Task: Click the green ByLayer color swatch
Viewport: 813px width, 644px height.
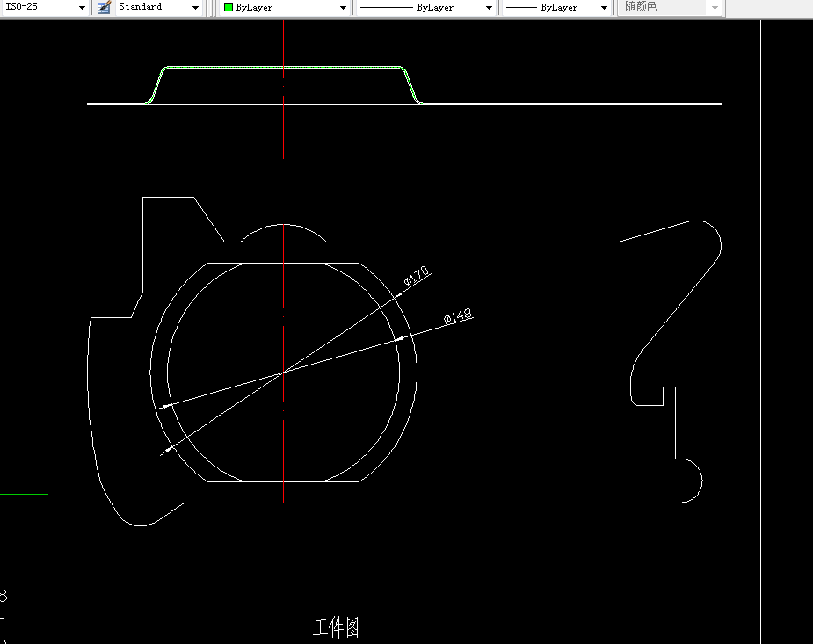Action: coord(229,7)
